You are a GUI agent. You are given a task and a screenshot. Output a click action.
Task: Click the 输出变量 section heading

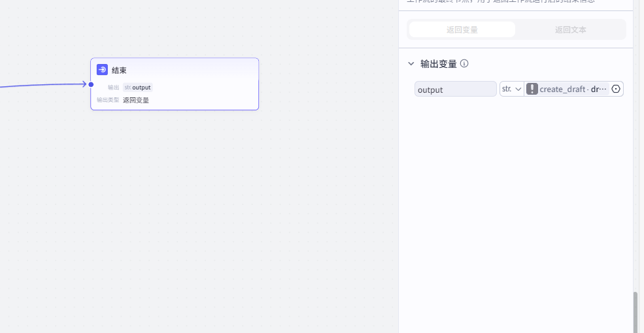438,64
